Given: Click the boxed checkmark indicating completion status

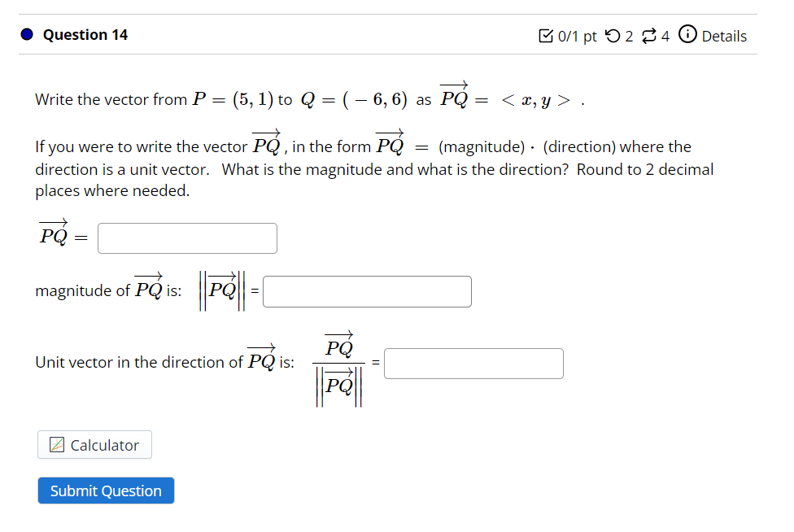Looking at the screenshot, I should click(x=546, y=34).
